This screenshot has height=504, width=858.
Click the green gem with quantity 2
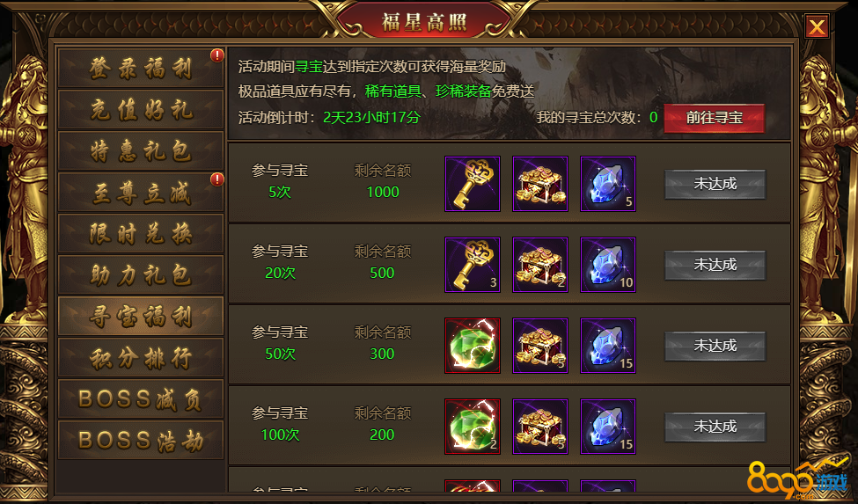pos(473,427)
